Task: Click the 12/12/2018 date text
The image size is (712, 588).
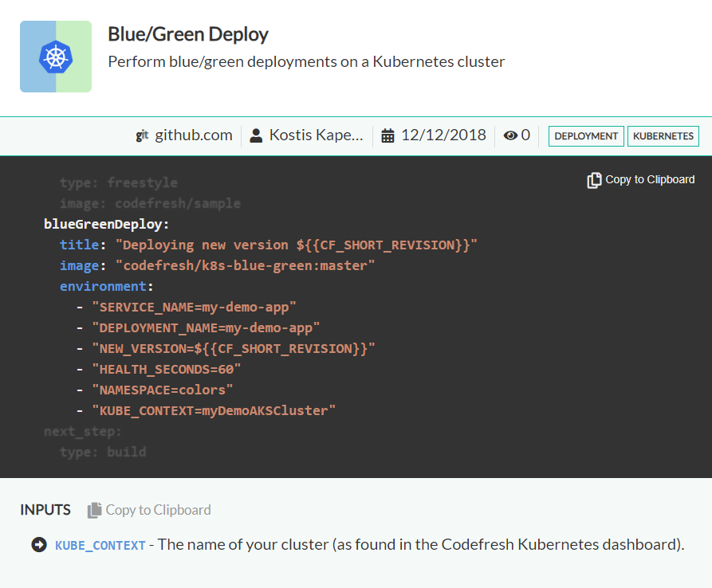Action: [443, 135]
